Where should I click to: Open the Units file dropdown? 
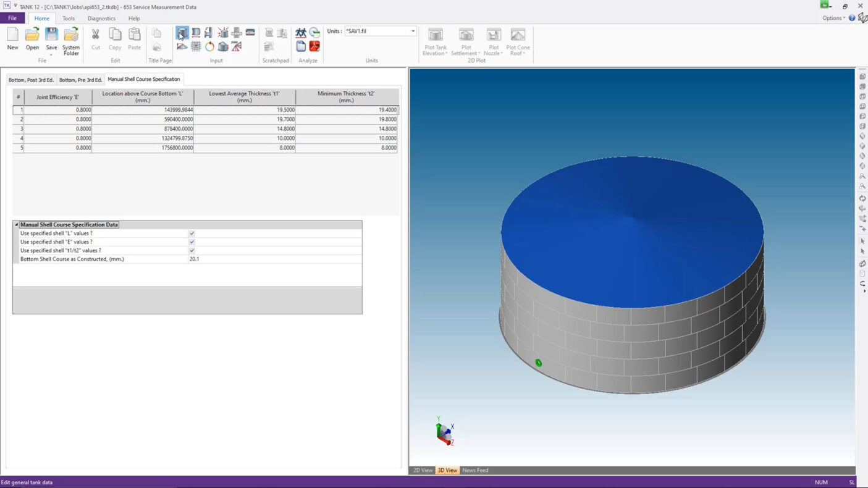pos(413,31)
